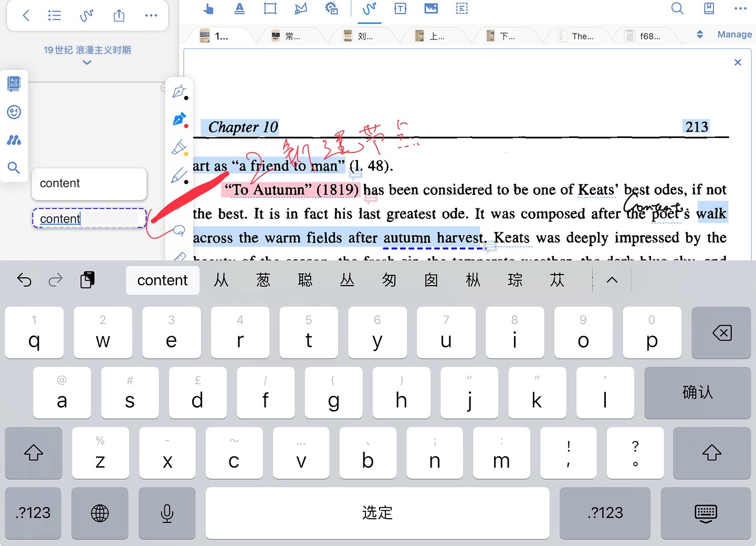Open the notebook toolbar's more options
Image resolution: width=756 pixels, height=546 pixels.
151,15
